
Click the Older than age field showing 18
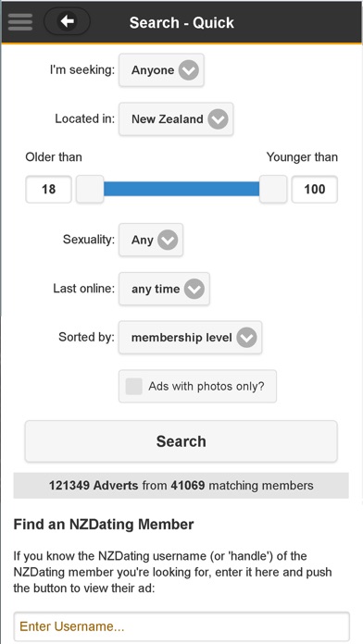48,190
